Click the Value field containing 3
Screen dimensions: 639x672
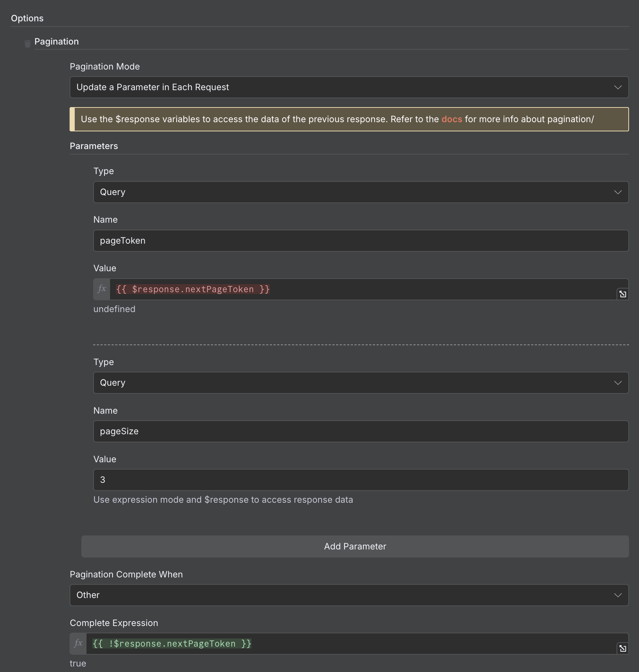pyautogui.click(x=361, y=480)
